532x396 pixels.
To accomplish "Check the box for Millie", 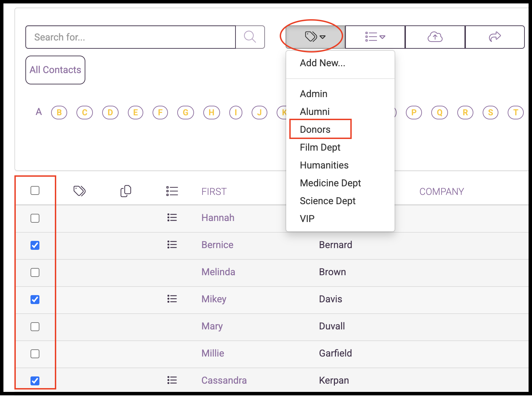I will click(x=35, y=354).
